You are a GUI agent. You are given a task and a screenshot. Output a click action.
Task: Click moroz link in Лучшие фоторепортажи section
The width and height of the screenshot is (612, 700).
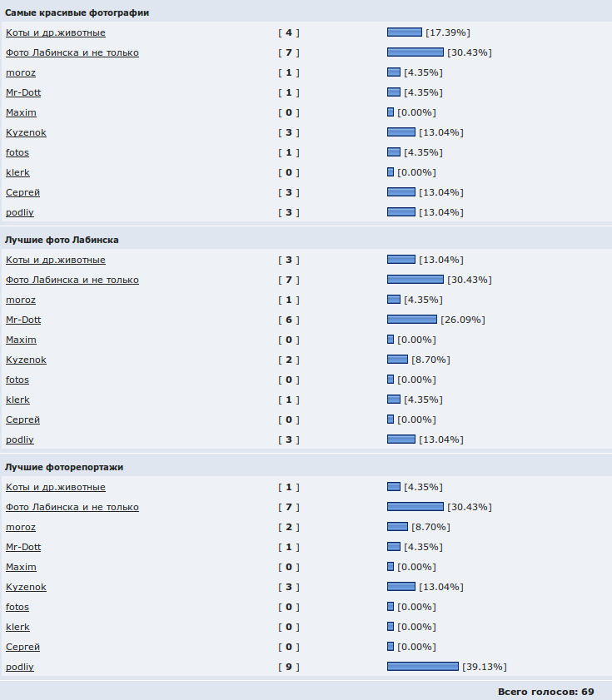pyautogui.click(x=21, y=527)
